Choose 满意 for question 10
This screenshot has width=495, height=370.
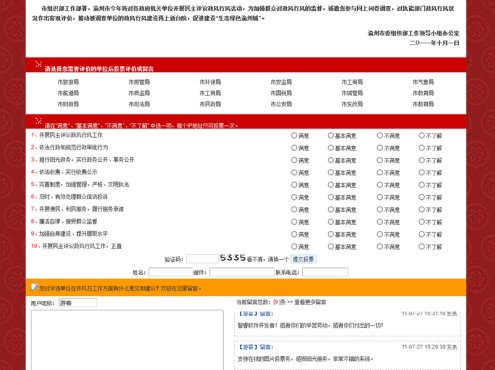click(294, 246)
